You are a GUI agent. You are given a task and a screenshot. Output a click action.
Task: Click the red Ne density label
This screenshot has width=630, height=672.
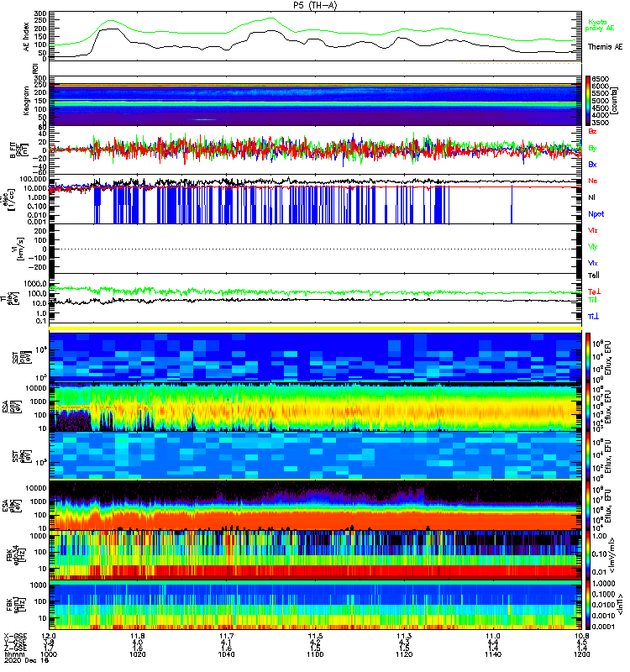click(593, 181)
